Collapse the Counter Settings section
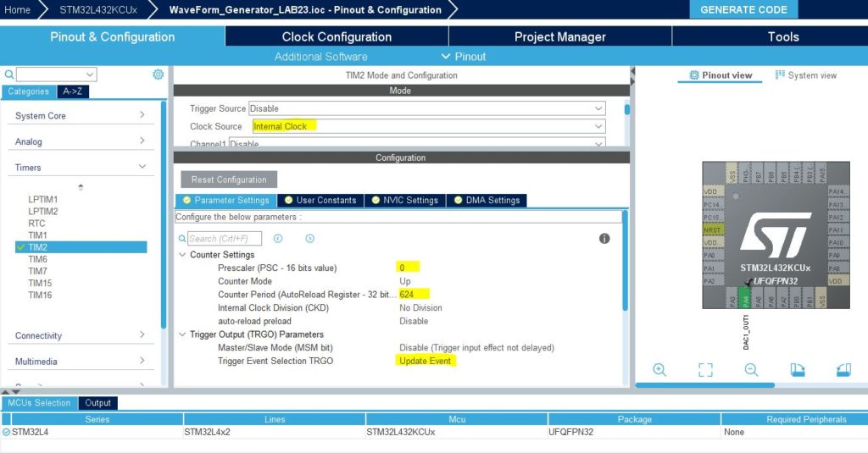Viewport: 868px width, 453px height. pyautogui.click(x=183, y=255)
